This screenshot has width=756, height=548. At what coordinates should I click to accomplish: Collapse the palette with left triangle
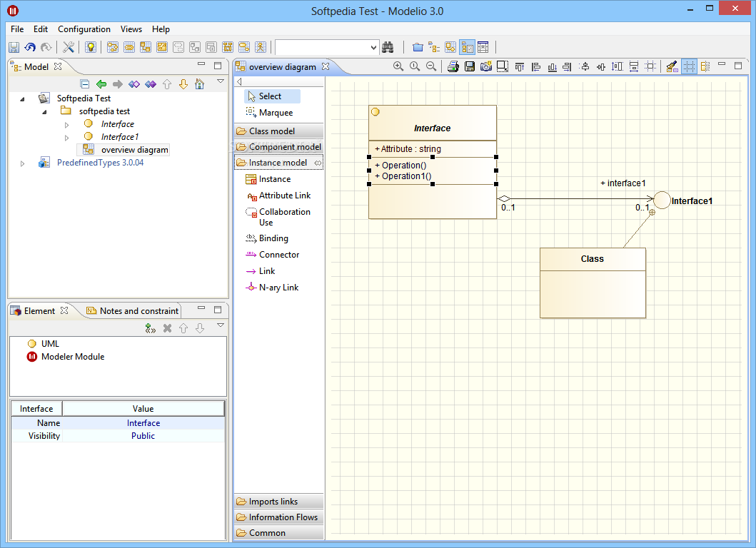239,81
